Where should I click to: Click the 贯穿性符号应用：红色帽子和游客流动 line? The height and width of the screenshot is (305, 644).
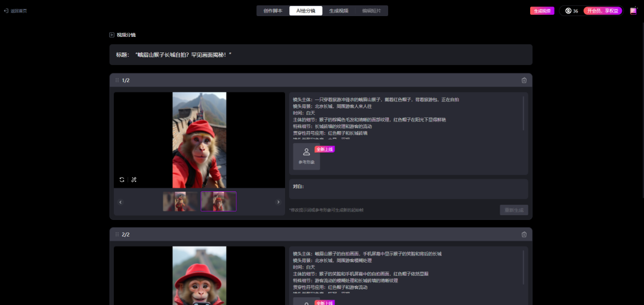(330, 287)
